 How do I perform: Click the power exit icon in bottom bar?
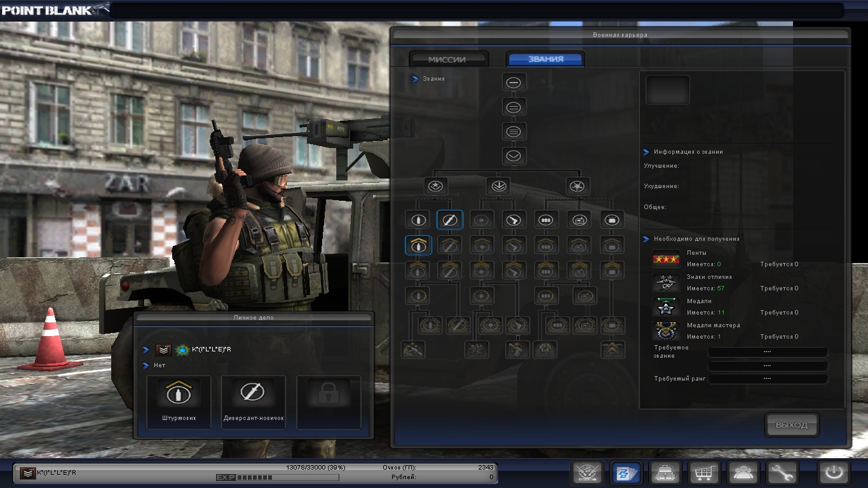(x=834, y=473)
